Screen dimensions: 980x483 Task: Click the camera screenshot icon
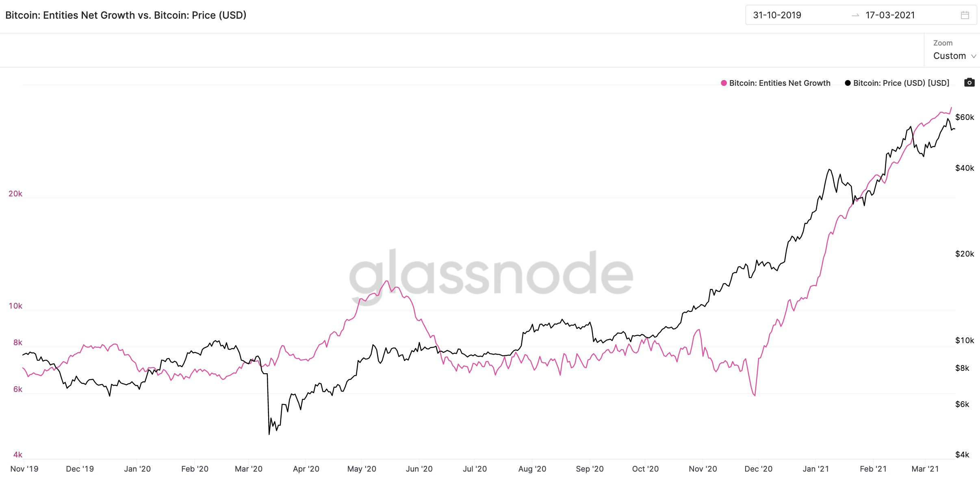click(x=969, y=83)
